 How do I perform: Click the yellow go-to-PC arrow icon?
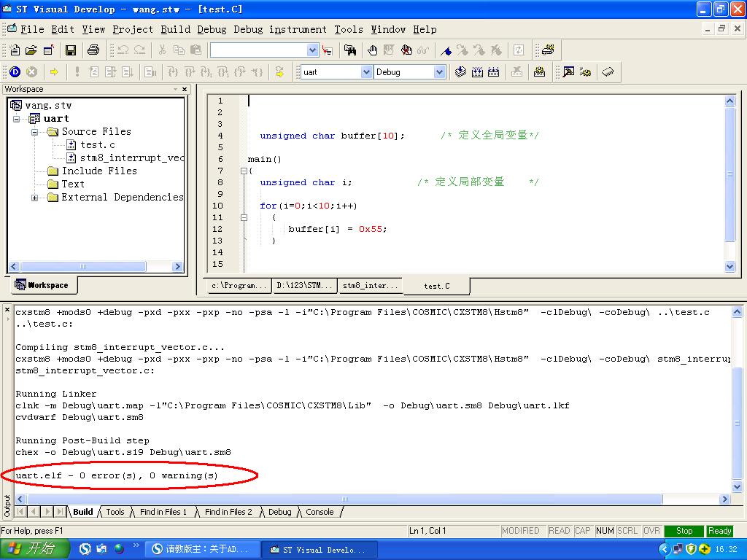[x=279, y=72]
